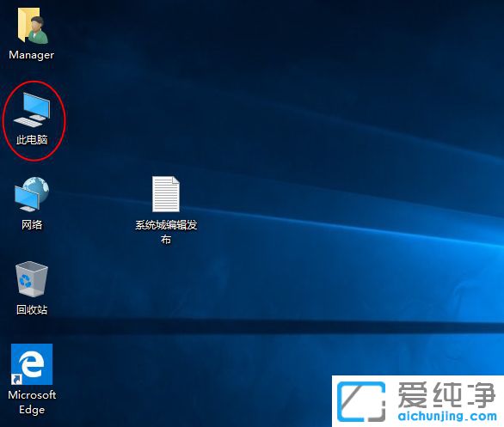Select the 此电脑 computer icon

(32, 110)
